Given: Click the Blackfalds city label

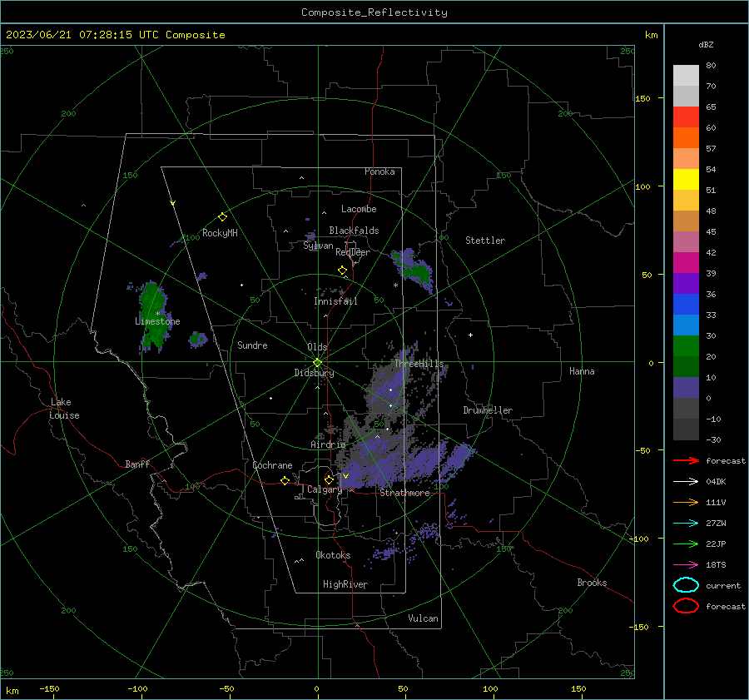Looking at the screenshot, I should [354, 231].
